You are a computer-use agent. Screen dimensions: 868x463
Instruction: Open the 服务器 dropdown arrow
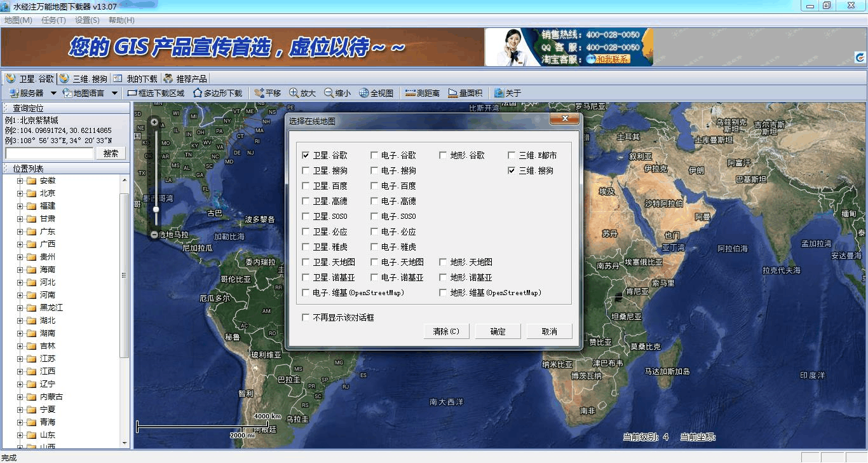[53, 93]
